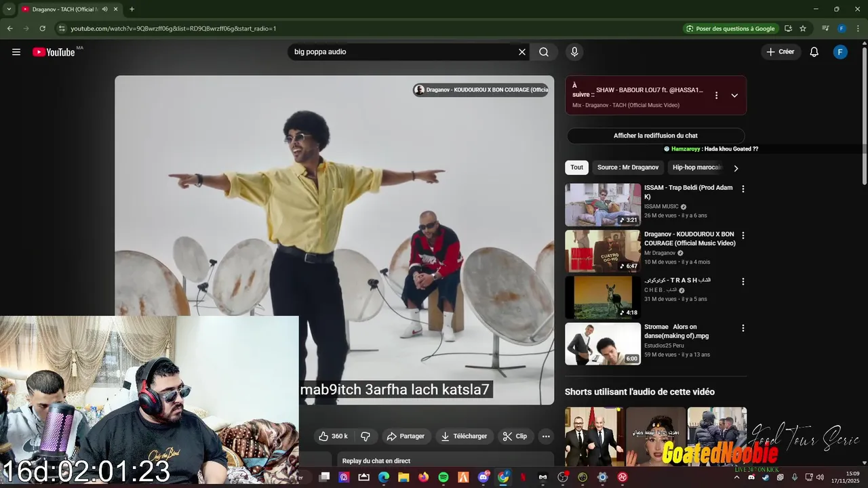Close the Draganov - TACH tab
The image size is (868, 488).
click(115, 9)
